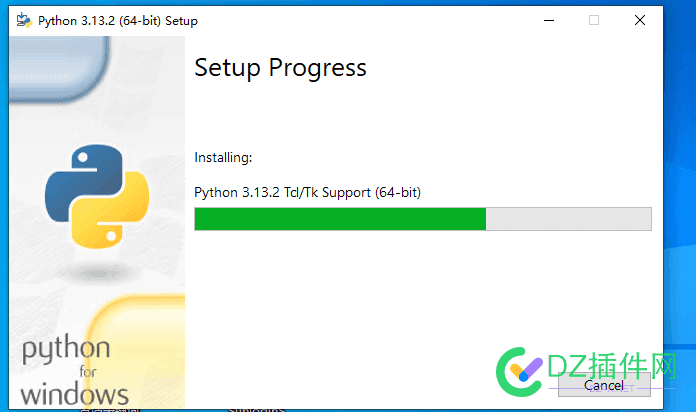This screenshot has width=696, height=412.
Task: Click the word windows in the sidebar
Action: (x=74, y=394)
